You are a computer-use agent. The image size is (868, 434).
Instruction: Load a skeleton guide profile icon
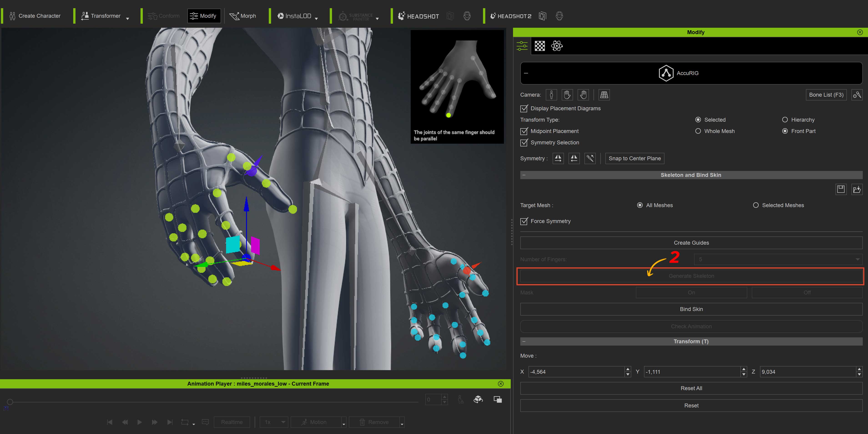click(x=857, y=189)
